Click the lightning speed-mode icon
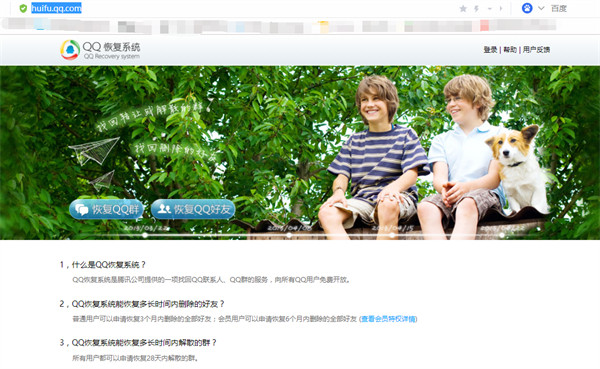The width and height of the screenshot is (600, 369). pyautogui.click(x=476, y=8)
